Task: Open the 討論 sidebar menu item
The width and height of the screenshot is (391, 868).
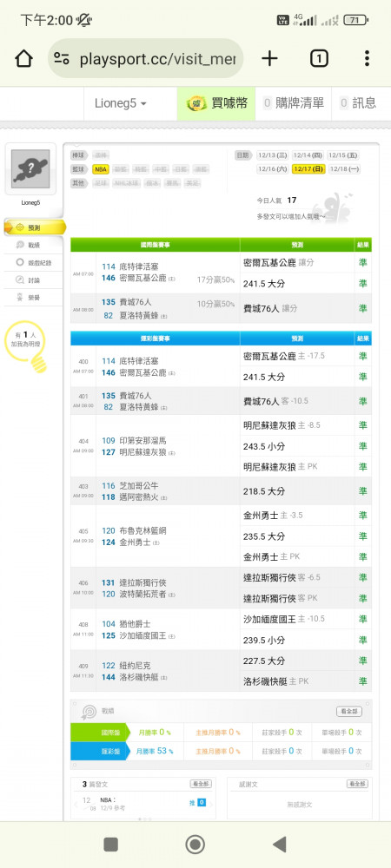Action: pyautogui.click(x=35, y=280)
